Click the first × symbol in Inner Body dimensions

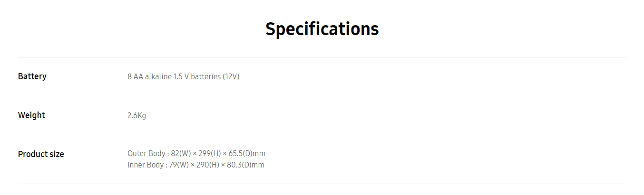click(193, 165)
